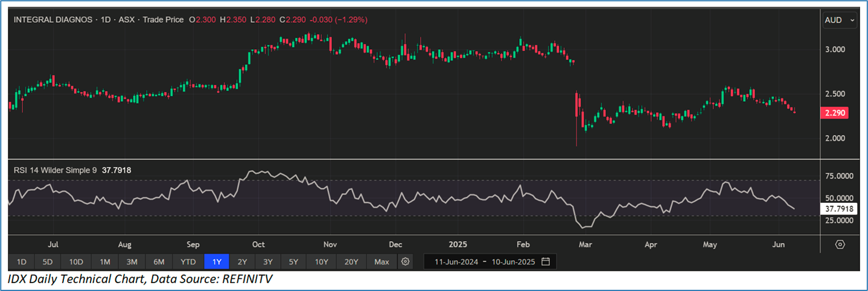
Task: Choose the 10D range button
Action: pos(76,262)
